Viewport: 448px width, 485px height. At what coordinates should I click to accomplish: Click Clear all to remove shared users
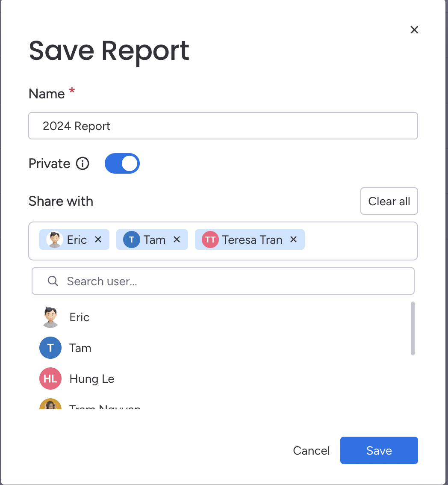pyautogui.click(x=389, y=201)
